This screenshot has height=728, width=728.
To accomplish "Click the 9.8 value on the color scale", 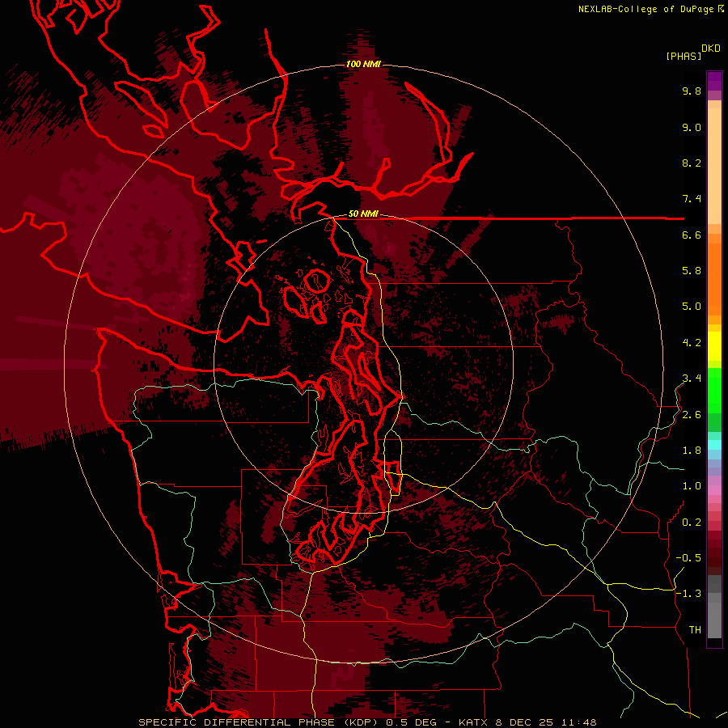I will pyautogui.click(x=692, y=91).
